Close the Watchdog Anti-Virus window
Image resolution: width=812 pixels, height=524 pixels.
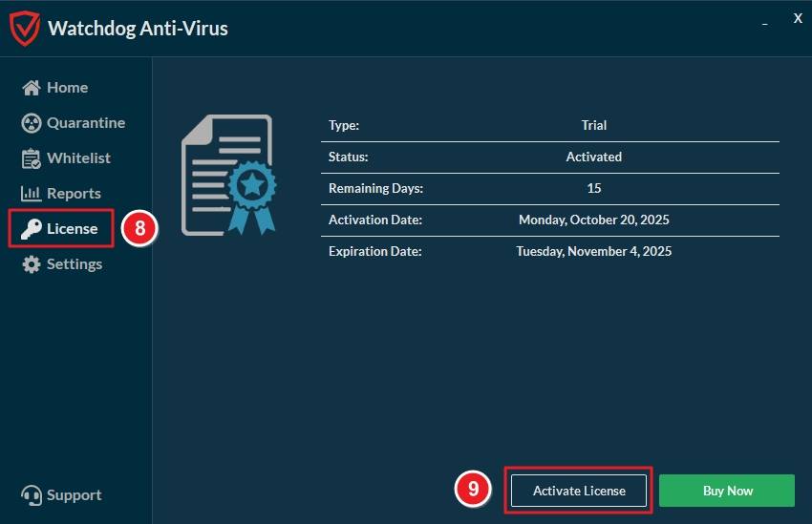tap(798, 18)
